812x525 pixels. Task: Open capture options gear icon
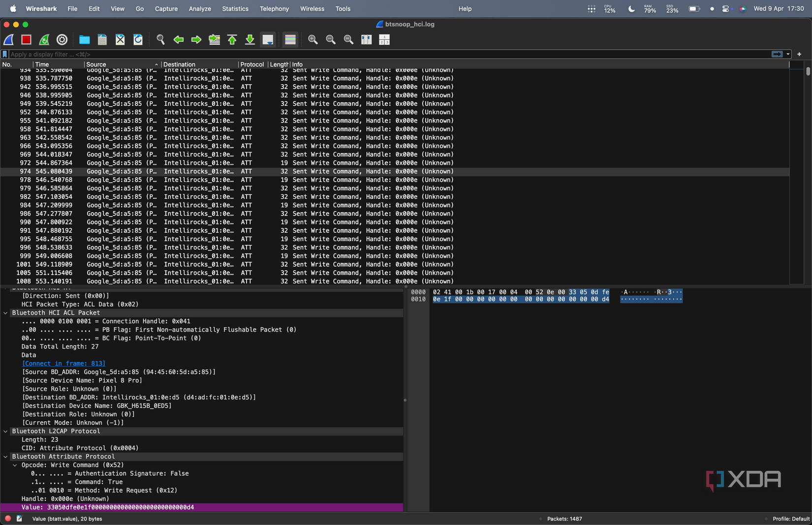[x=62, y=40]
